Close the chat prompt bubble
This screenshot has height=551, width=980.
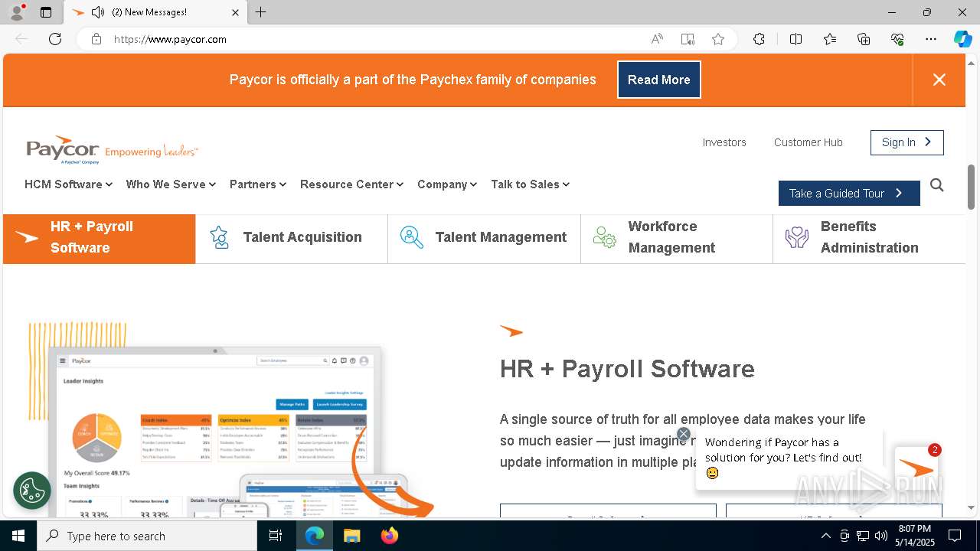pos(684,434)
